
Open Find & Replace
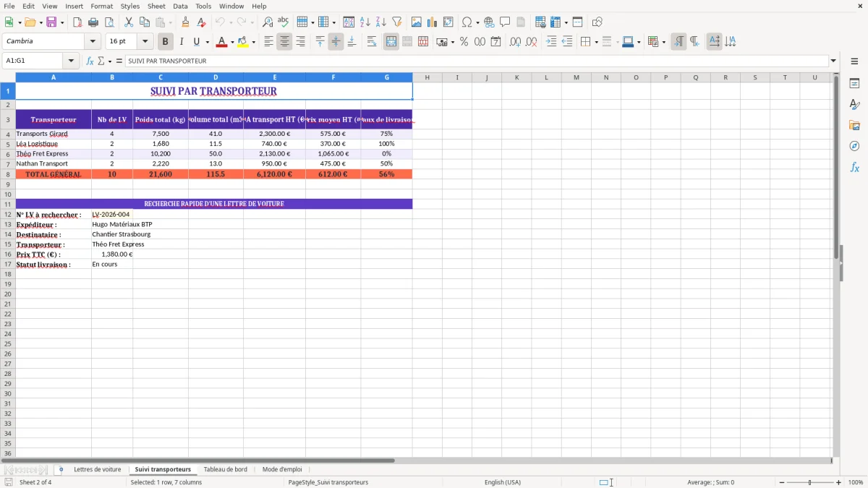point(268,22)
